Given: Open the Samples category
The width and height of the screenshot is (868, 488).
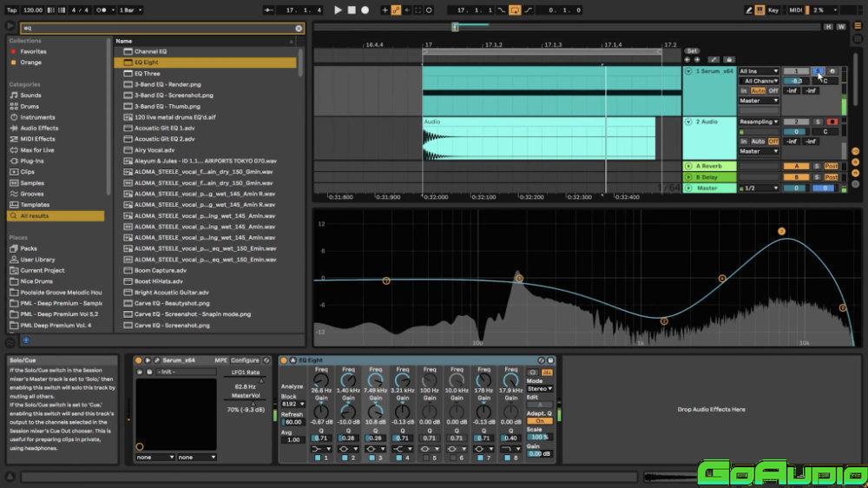Looking at the screenshot, I should coord(32,183).
